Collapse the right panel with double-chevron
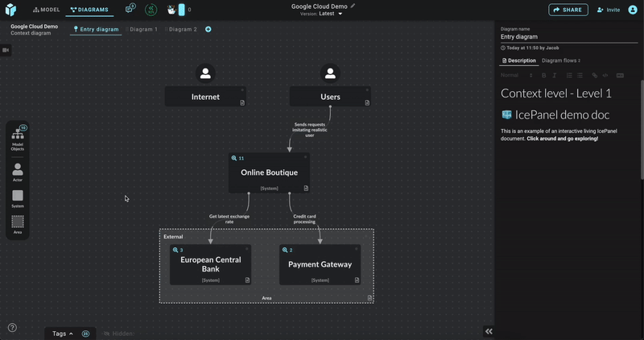 point(489,331)
